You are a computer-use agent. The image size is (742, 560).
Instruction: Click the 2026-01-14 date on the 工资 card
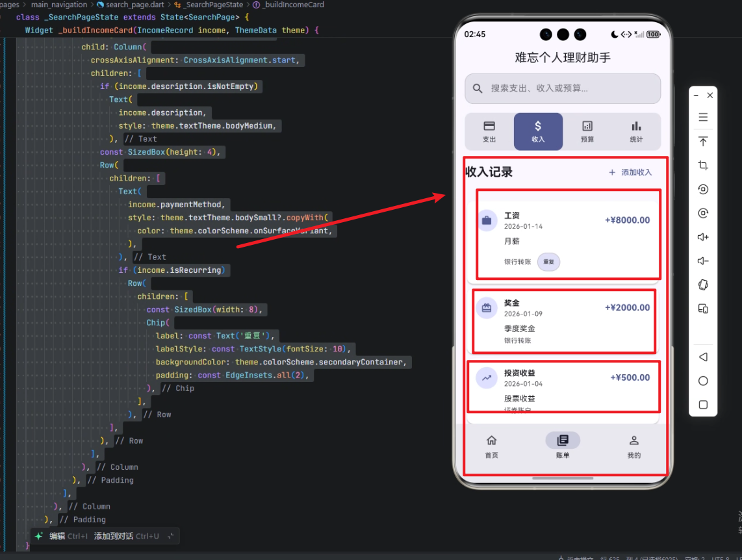(x=524, y=227)
